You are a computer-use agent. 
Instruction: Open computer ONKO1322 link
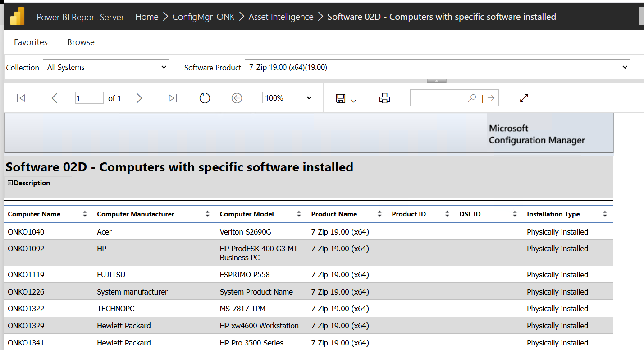(26, 309)
